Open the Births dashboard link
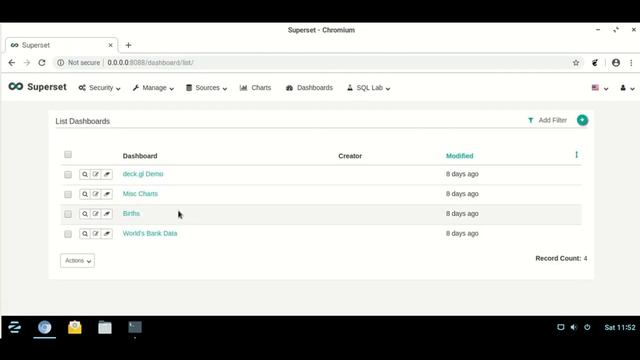 [131, 213]
